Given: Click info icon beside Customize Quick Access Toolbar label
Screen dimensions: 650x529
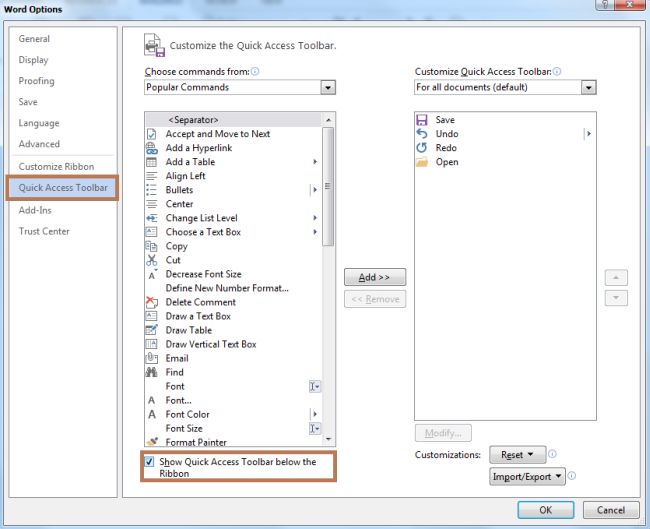Looking at the screenshot, I should tap(558, 71).
